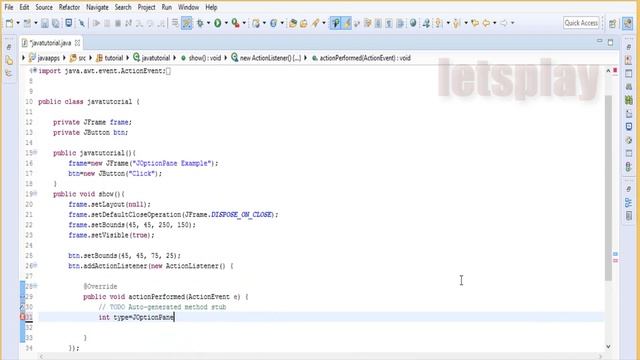Collapse the show() method fold marker
This screenshot has width=640, height=360.
click(35, 193)
